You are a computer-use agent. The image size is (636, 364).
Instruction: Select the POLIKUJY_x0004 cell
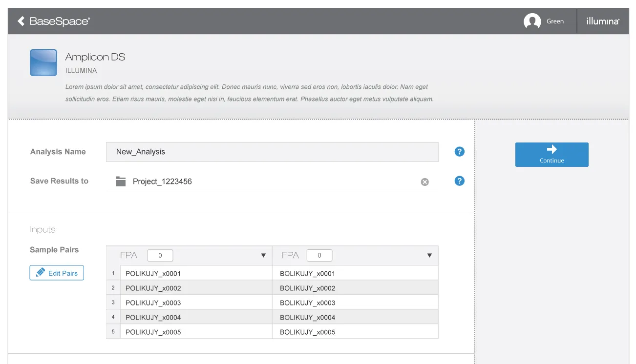[x=196, y=317]
